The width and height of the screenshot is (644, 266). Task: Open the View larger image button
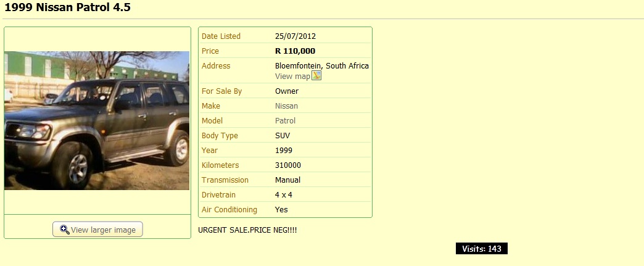coord(97,230)
